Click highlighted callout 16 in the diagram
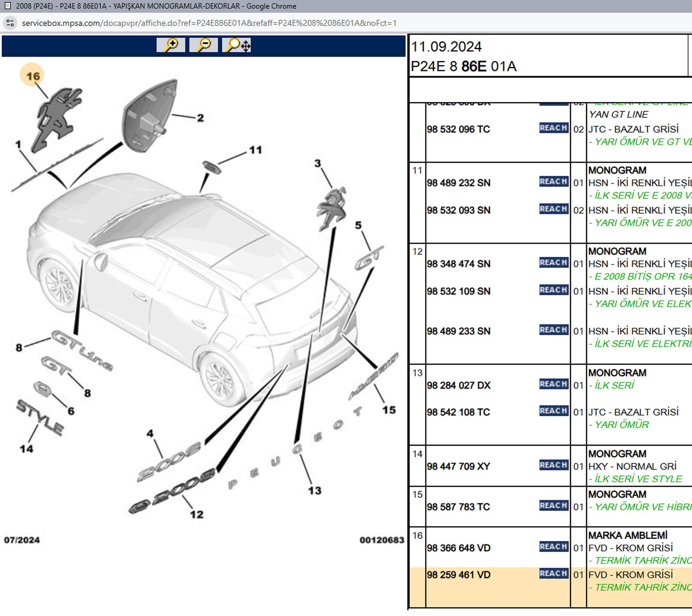 (32, 75)
